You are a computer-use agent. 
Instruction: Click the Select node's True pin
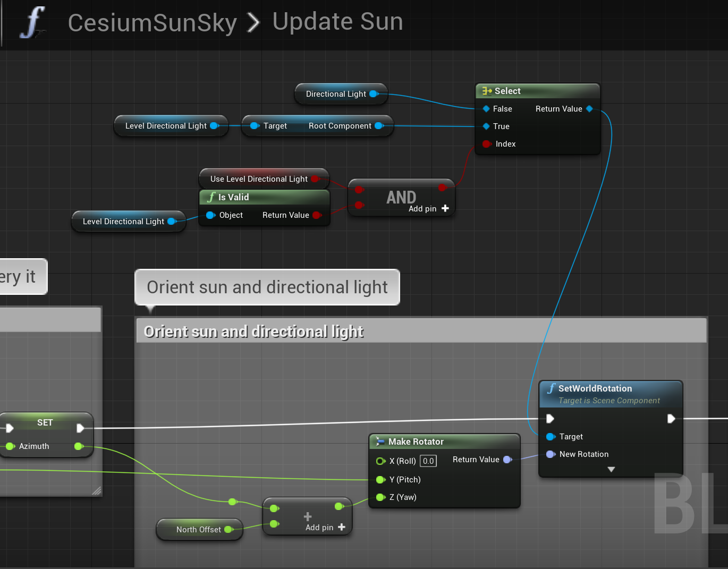click(x=486, y=126)
